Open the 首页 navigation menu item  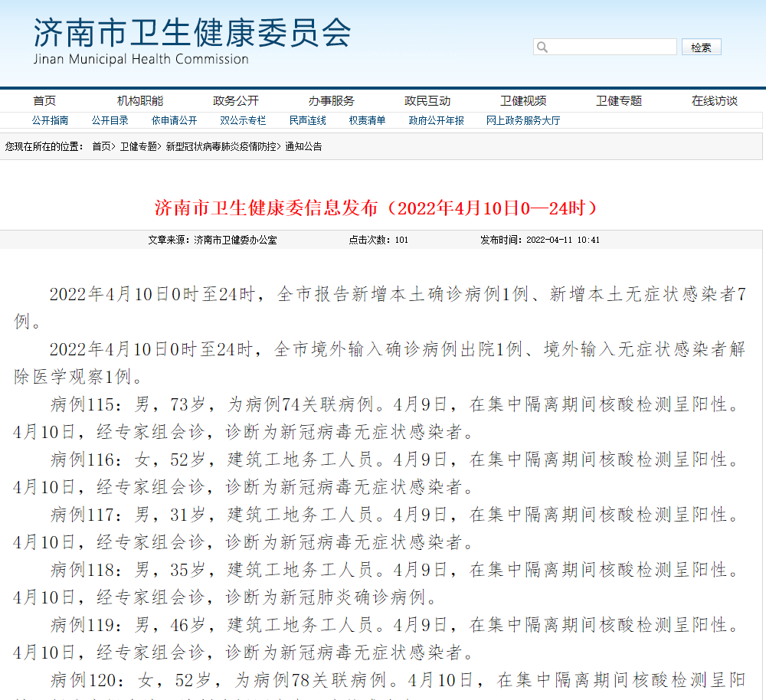pyautogui.click(x=44, y=100)
